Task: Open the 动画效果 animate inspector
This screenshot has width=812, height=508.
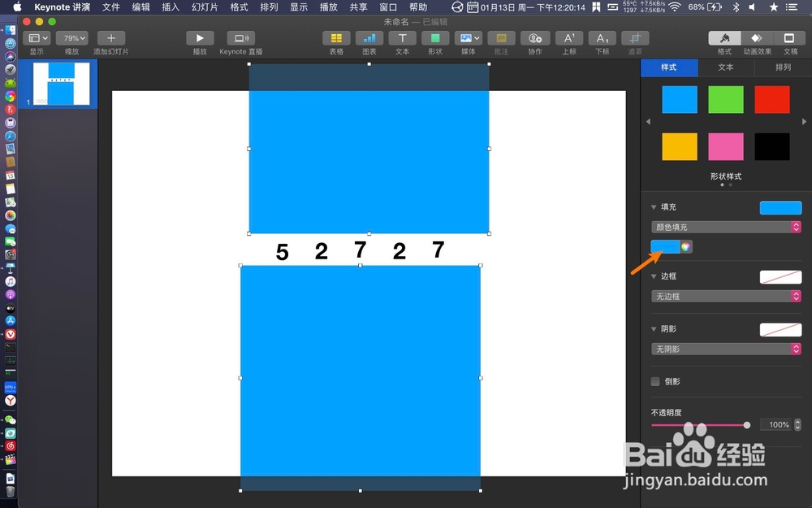Action: point(757,38)
